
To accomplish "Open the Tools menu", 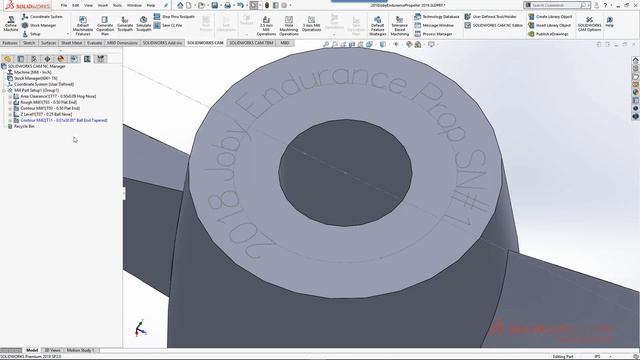I will pyautogui.click(x=117, y=5).
